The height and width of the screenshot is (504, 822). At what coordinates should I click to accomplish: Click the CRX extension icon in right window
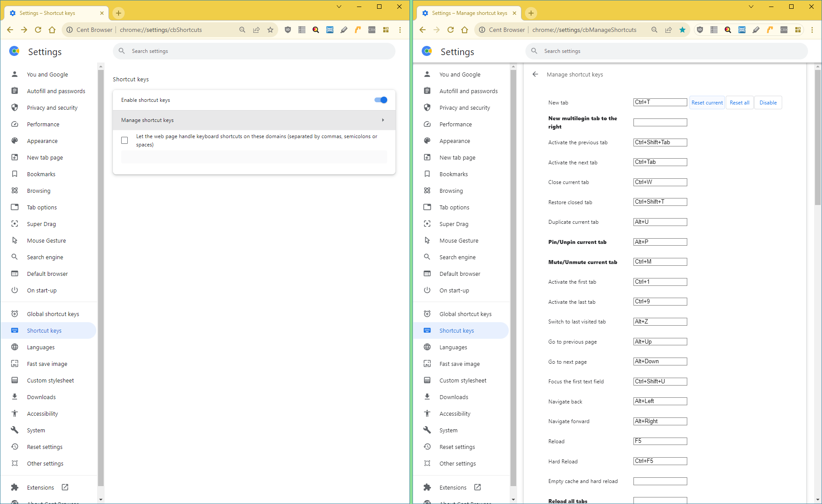pos(784,30)
